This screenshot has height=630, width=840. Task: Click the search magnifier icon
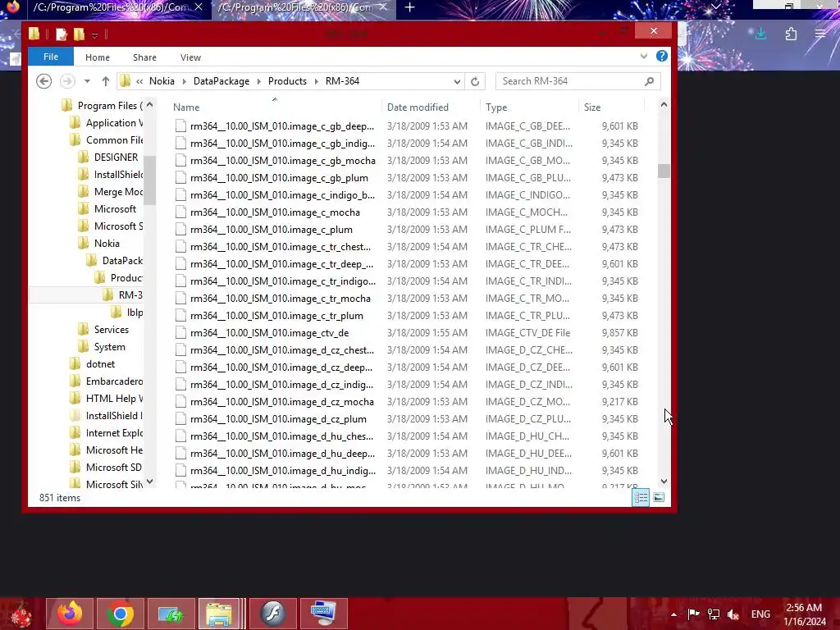pyautogui.click(x=650, y=81)
